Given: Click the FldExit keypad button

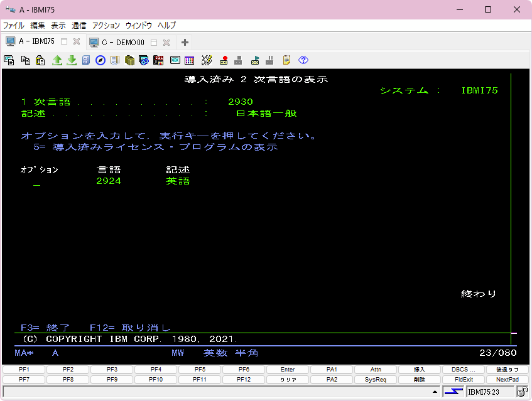Looking at the screenshot, I should (464, 379).
